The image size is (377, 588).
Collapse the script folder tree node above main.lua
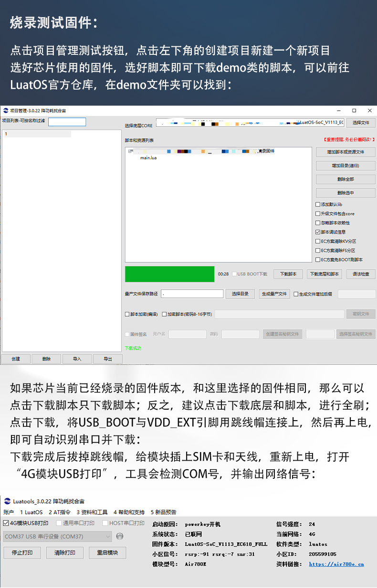(130, 151)
